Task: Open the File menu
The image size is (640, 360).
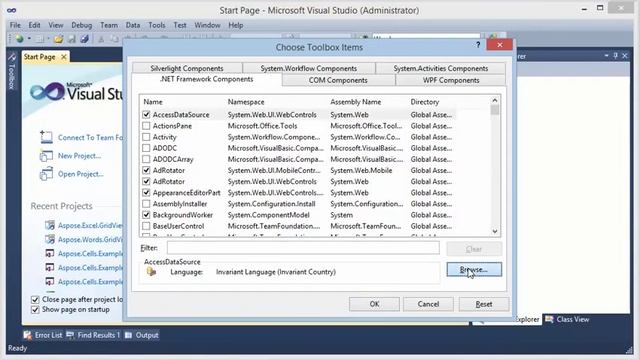Action: (15, 25)
